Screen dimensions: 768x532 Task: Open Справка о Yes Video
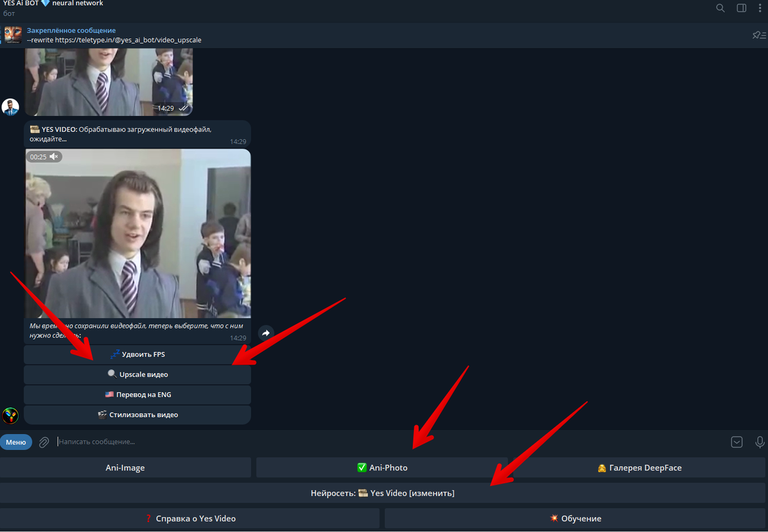point(189,519)
